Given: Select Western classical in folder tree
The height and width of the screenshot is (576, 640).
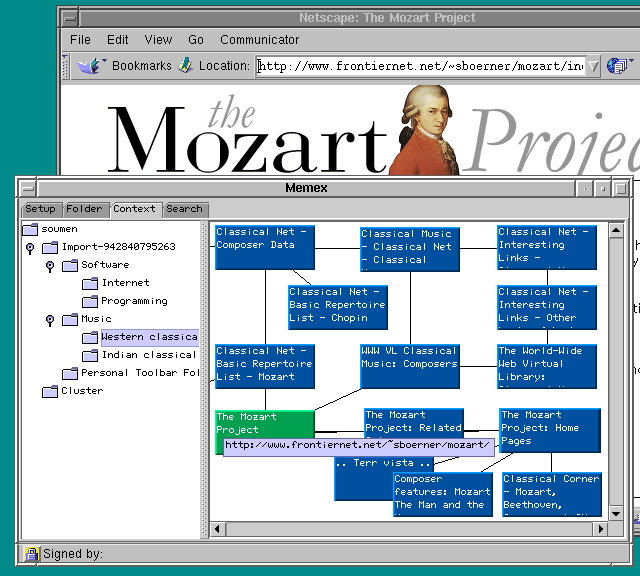Looking at the screenshot, I should pyautogui.click(x=150, y=337).
